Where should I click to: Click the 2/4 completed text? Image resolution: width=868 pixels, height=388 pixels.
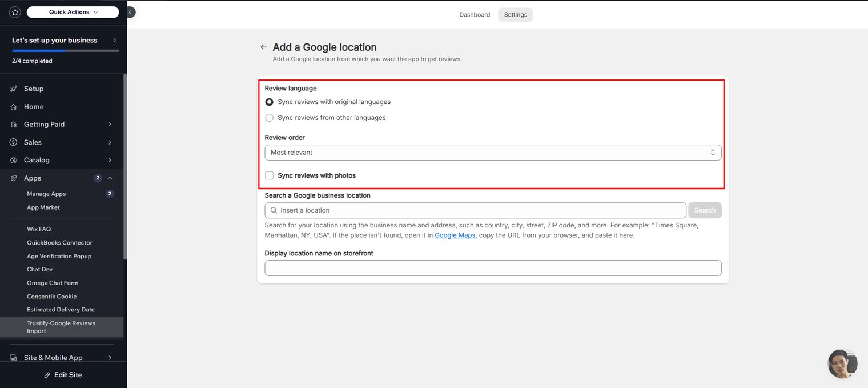(x=32, y=61)
